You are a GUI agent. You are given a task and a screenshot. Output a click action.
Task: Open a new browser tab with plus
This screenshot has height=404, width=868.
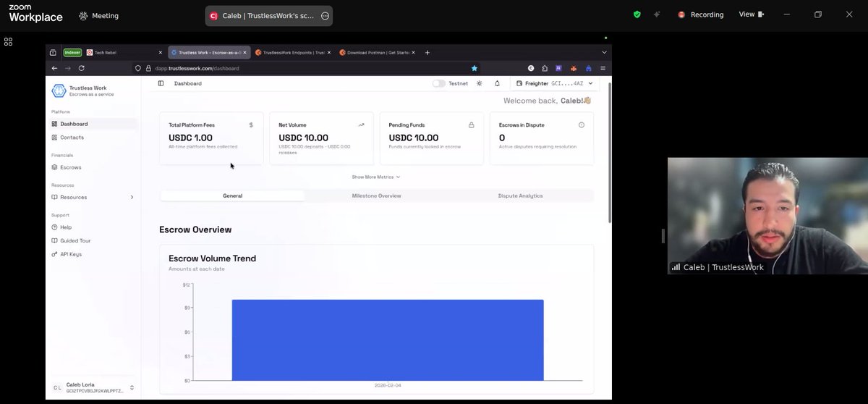click(427, 52)
